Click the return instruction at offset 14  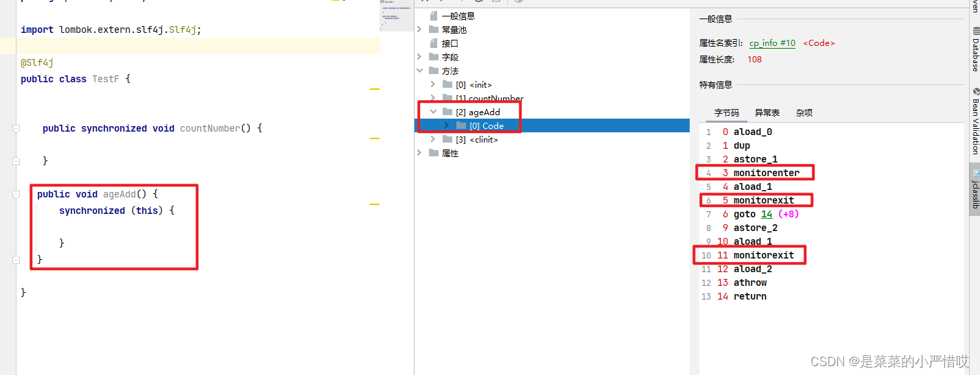[750, 296]
